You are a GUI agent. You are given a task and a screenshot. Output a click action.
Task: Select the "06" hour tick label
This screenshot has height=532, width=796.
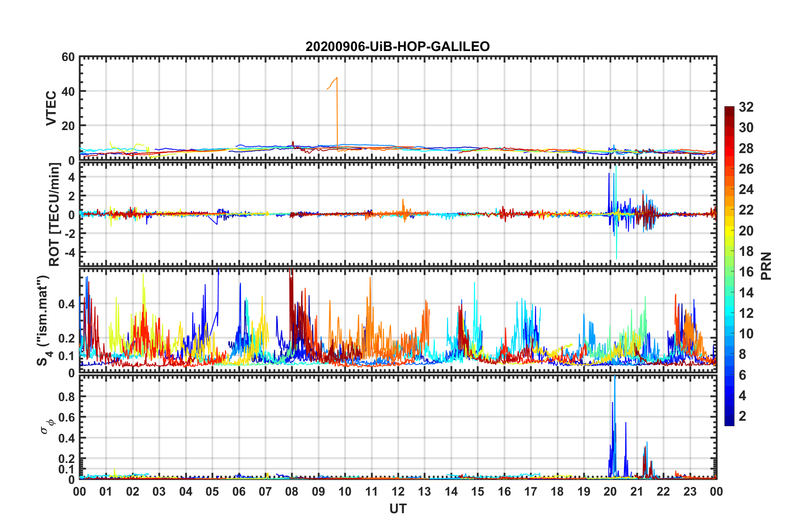pos(239,491)
